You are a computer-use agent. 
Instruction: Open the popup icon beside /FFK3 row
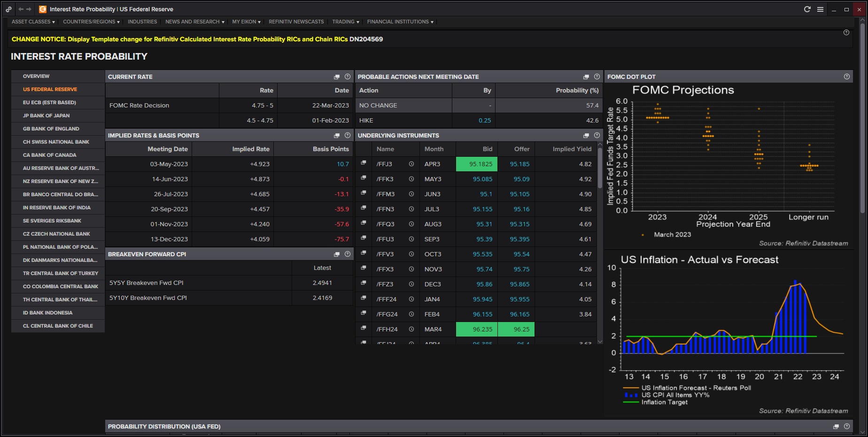pyautogui.click(x=364, y=178)
